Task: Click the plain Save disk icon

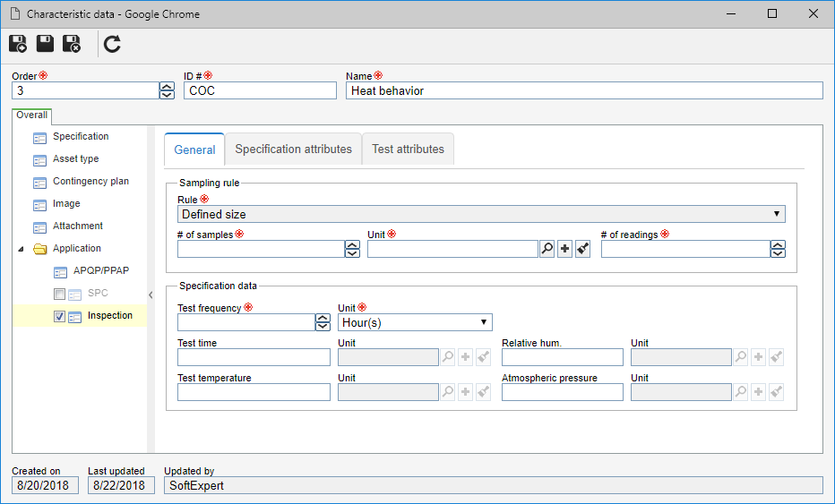Action: click(x=46, y=44)
